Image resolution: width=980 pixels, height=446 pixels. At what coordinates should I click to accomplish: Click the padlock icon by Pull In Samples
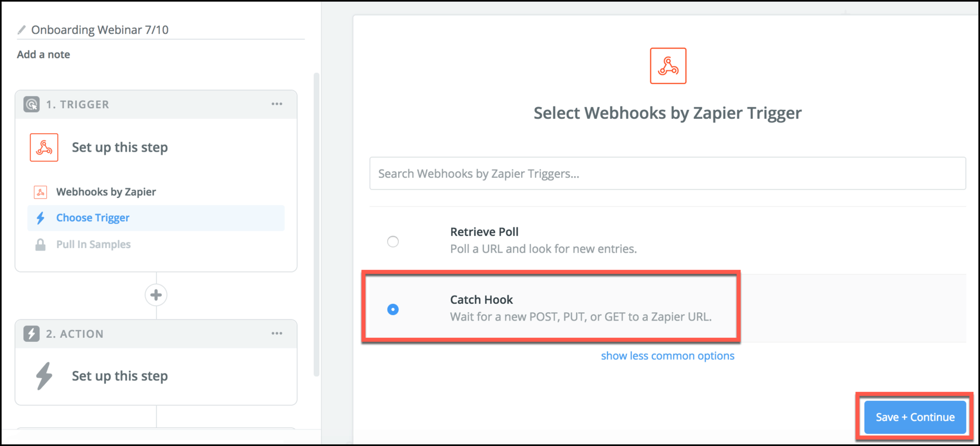click(40, 245)
